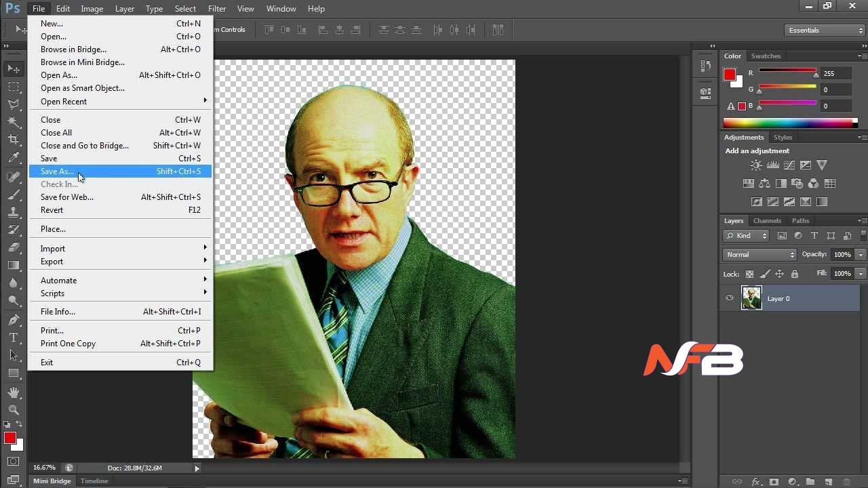868x488 pixels.
Task: Select Layer 0 thumbnail
Action: [x=751, y=298]
